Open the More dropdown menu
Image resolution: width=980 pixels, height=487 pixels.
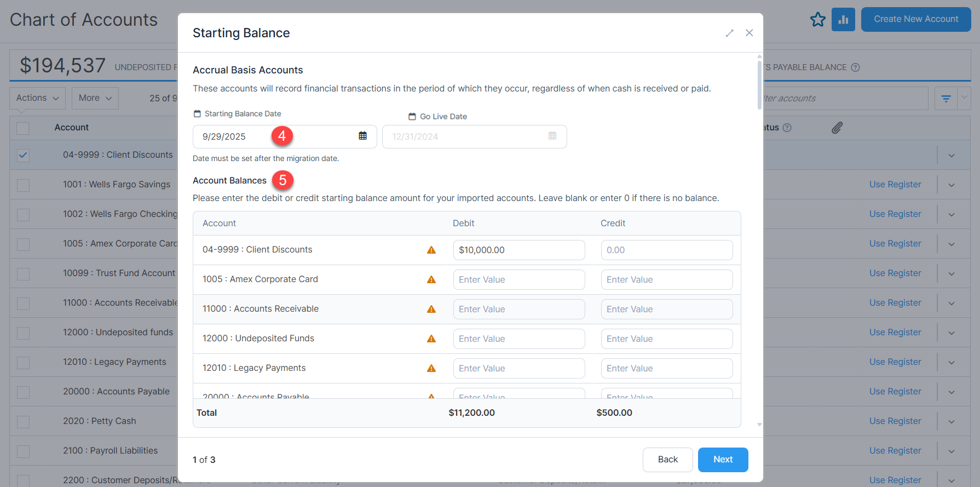[95, 98]
